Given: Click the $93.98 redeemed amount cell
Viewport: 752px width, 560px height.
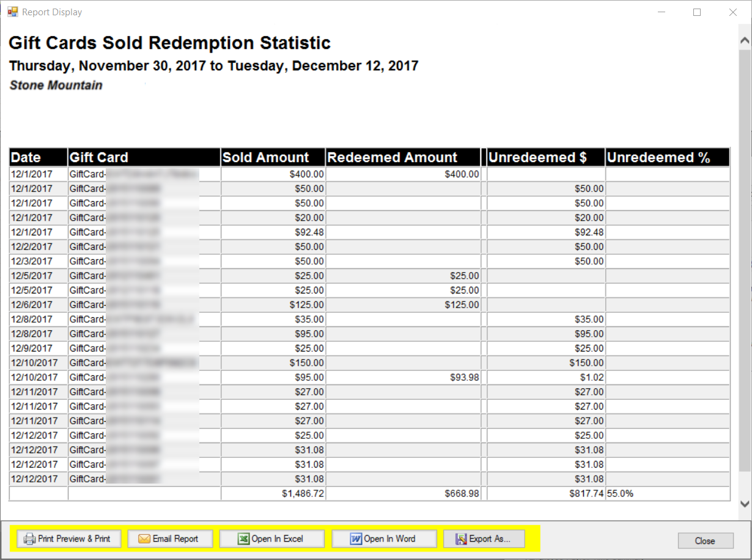Looking at the screenshot, I should [404, 377].
